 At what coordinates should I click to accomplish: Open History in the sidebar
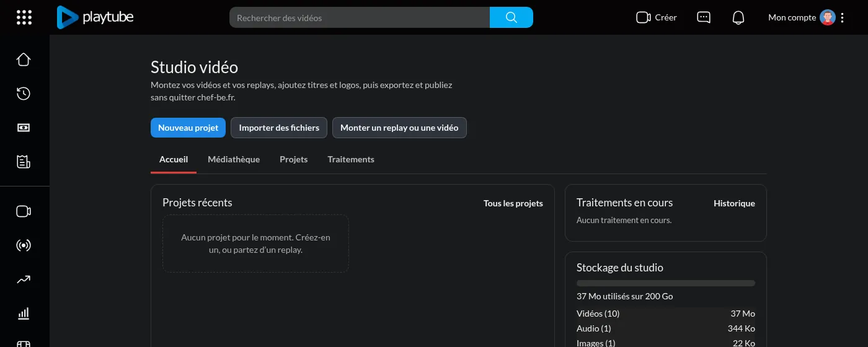[x=24, y=94]
